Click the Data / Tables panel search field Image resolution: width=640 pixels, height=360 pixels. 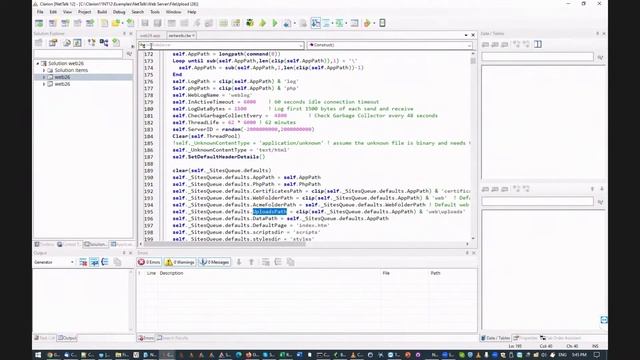537,57
